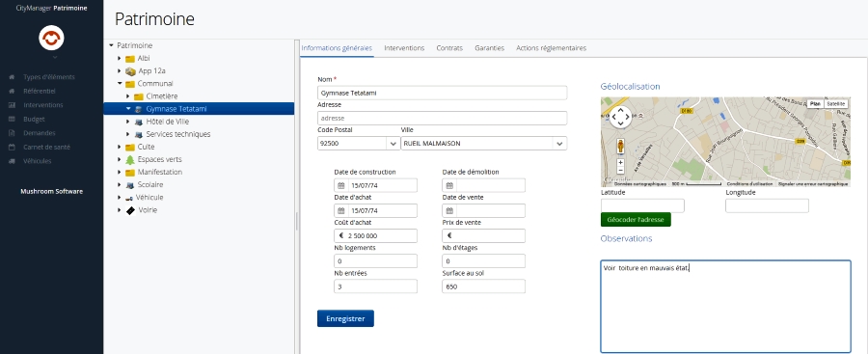The height and width of the screenshot is (354, 868).
Task: Switch to Contrats tab
Action: point(448,48)
